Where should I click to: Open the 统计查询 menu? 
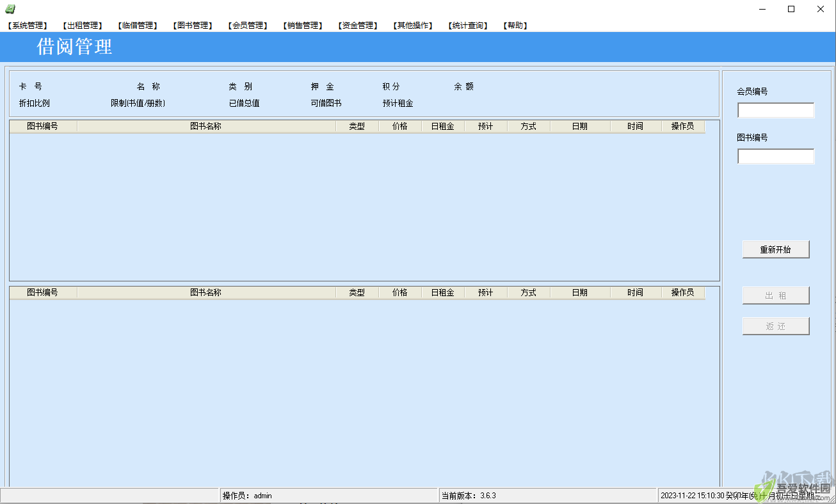pos(468,26)
